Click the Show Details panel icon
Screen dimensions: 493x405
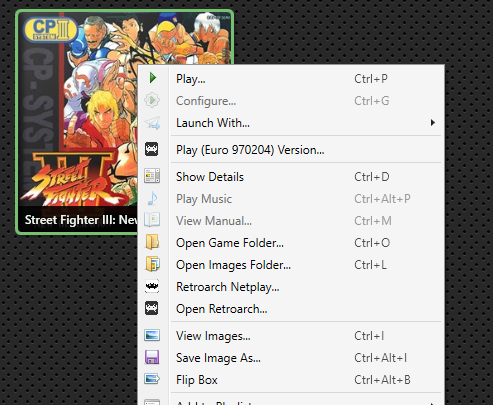[152, 176]
